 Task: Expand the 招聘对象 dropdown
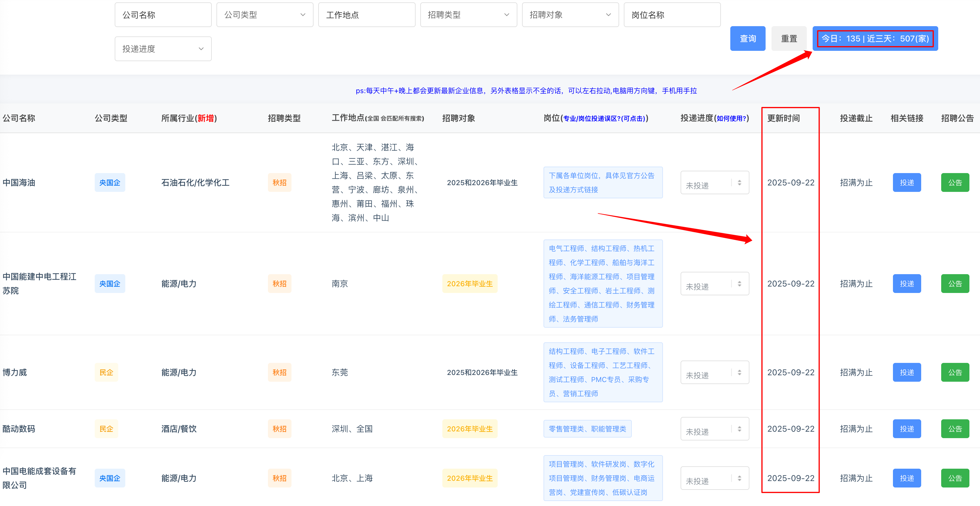click(x=570, y=14)
